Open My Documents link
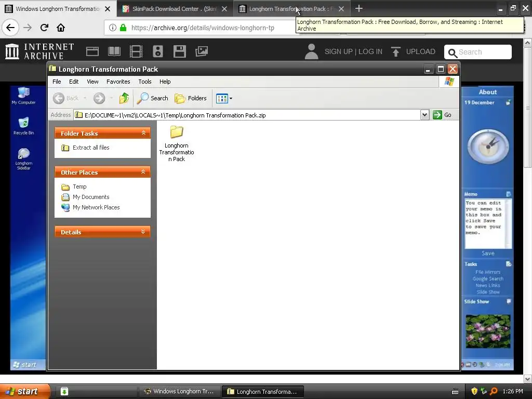532x399 pixels. coord(91,197)
